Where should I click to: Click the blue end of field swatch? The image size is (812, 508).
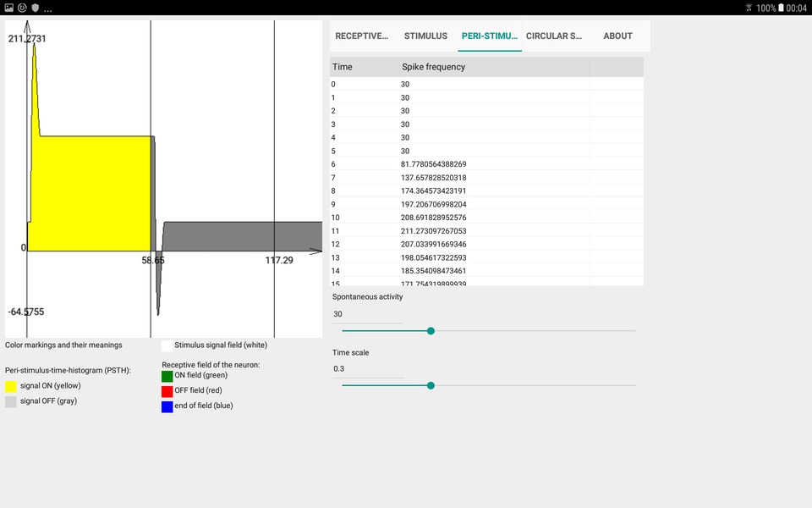coord(167,406)
